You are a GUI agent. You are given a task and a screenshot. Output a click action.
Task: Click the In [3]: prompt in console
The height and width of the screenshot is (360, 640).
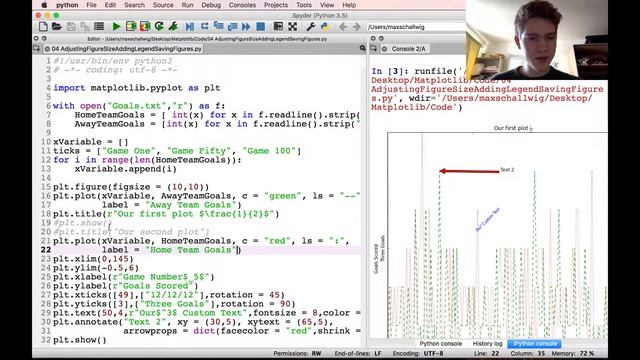(391, 71)
